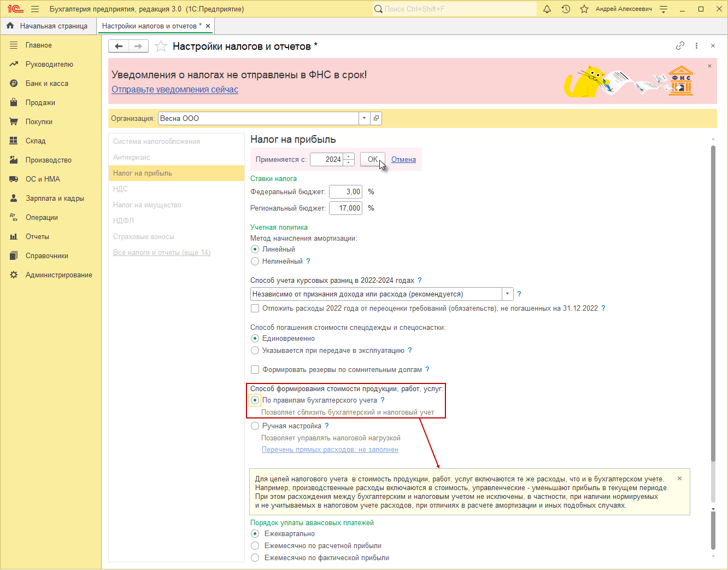728x570 pixels.
Task: Open favorites star in title bar
Action: pyautogui.click(x=584, y=9)
